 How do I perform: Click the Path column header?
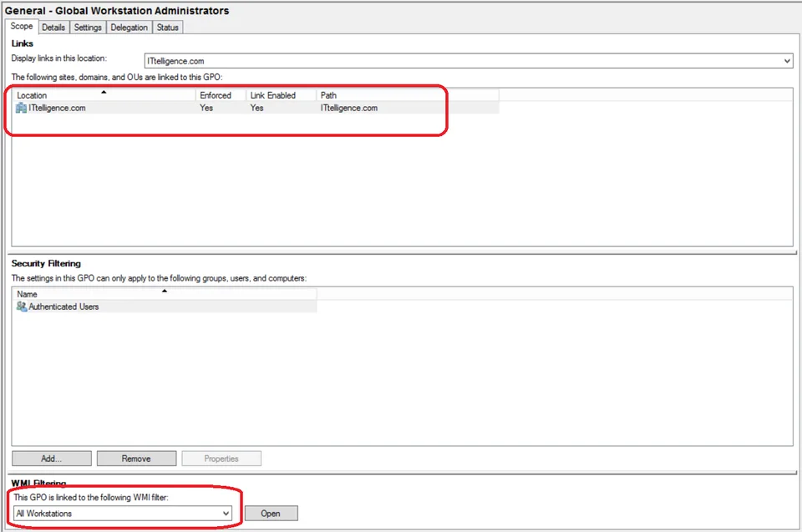pos(408,95)
